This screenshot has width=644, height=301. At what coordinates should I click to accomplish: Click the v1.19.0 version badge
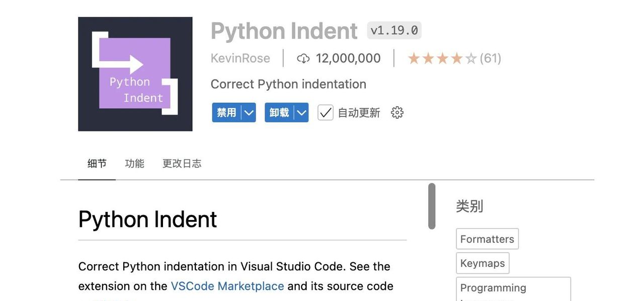[x=394, y=30]
